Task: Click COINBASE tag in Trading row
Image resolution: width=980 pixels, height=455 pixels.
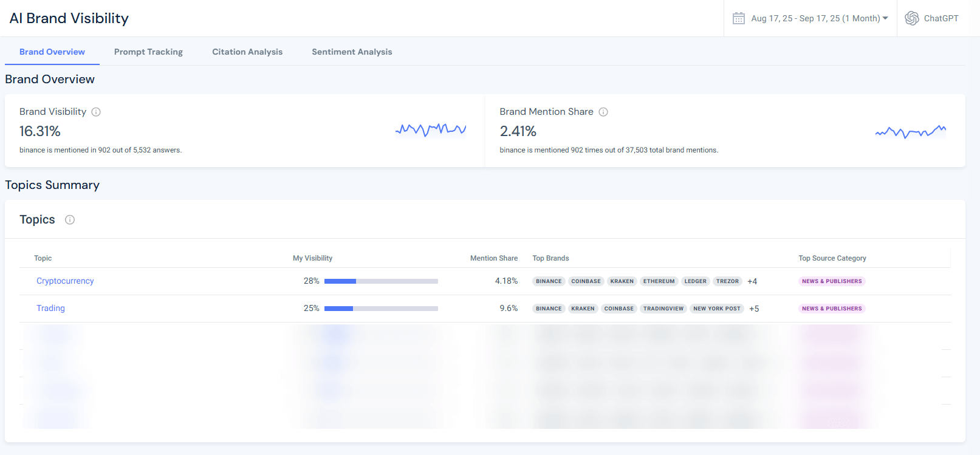Action: tap(618, 309)
